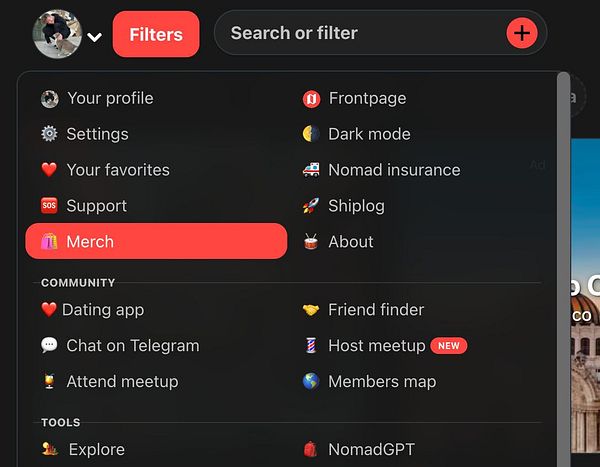Open Chat on Telegram link

[x=121, y=346]
